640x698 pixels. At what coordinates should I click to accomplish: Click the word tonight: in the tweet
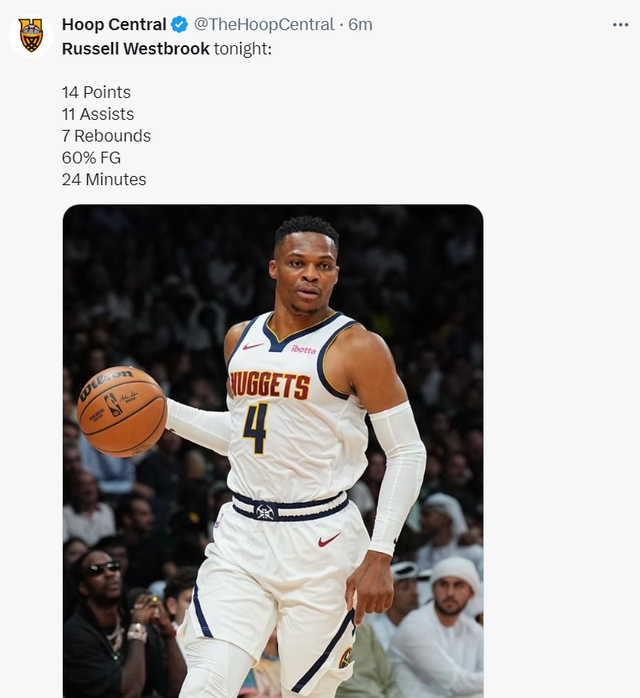[x=243, y=49]
